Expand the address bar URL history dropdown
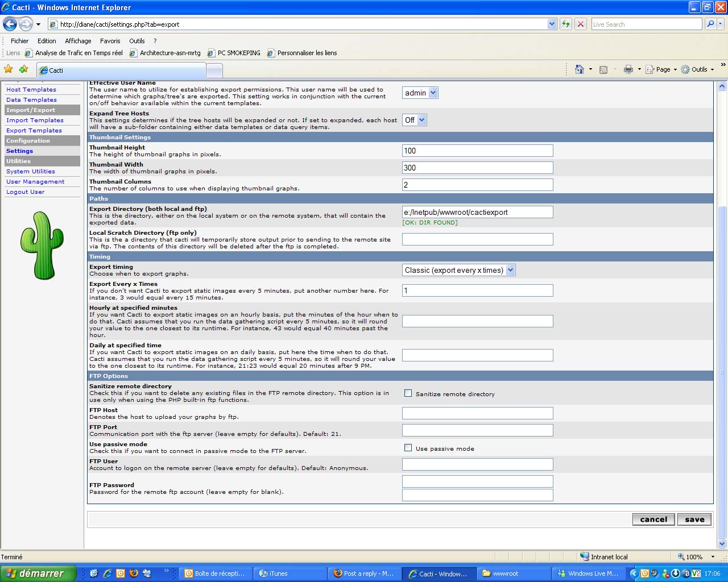Image resolution: width=728 pixels, height=582 pixels. 552,24
